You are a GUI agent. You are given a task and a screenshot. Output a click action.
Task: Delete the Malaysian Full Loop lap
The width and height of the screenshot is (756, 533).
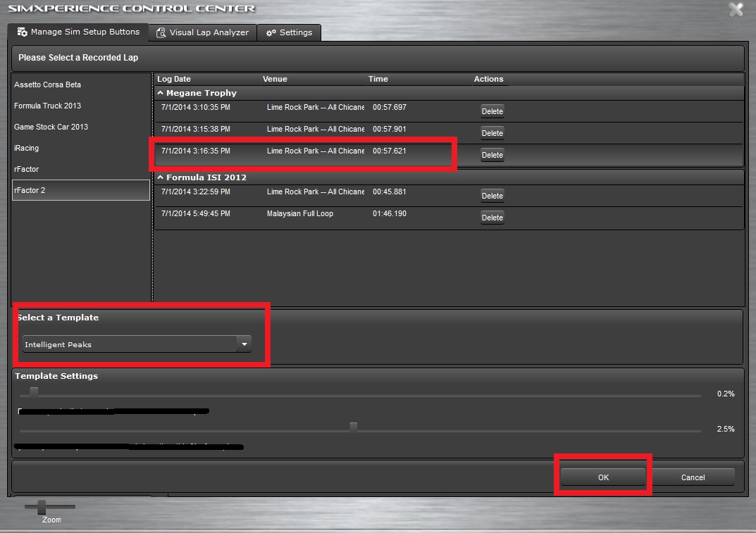click(x=492, y=218)
